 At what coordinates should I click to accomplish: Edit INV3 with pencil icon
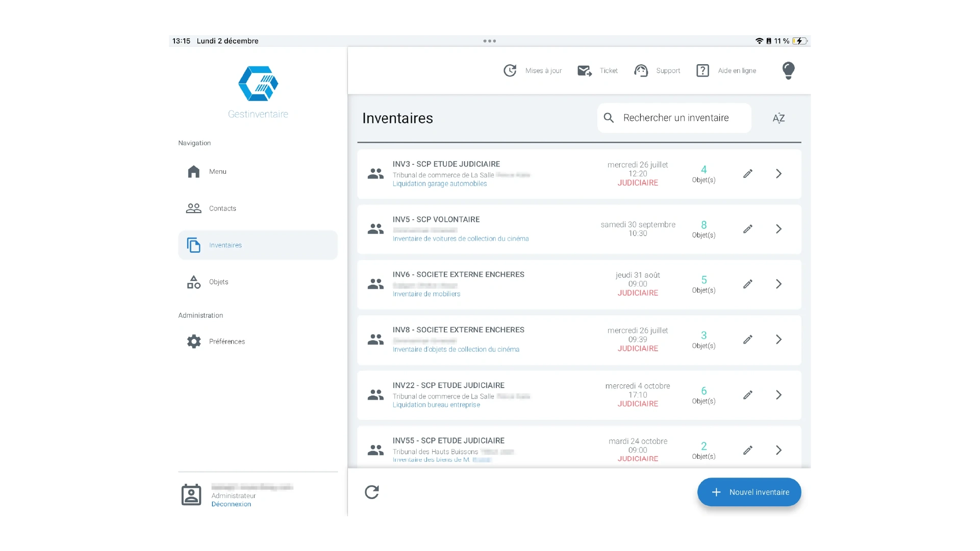[748, 174]
